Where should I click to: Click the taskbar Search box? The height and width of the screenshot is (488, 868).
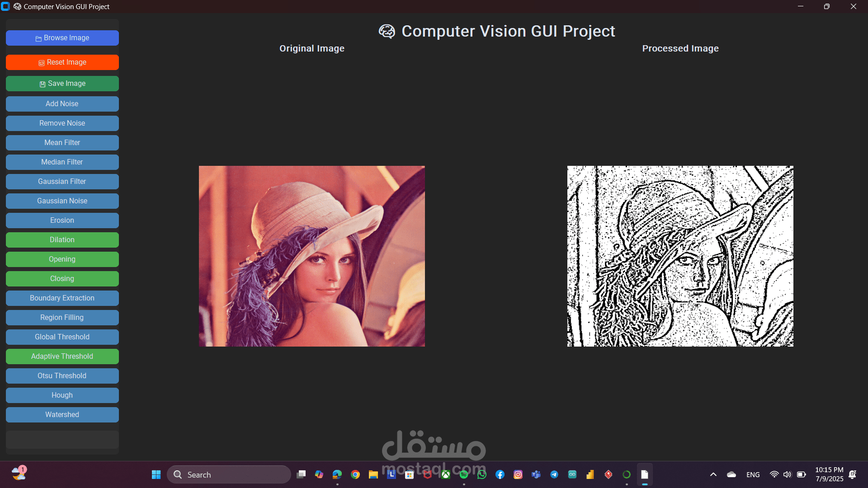click(229, 474)
